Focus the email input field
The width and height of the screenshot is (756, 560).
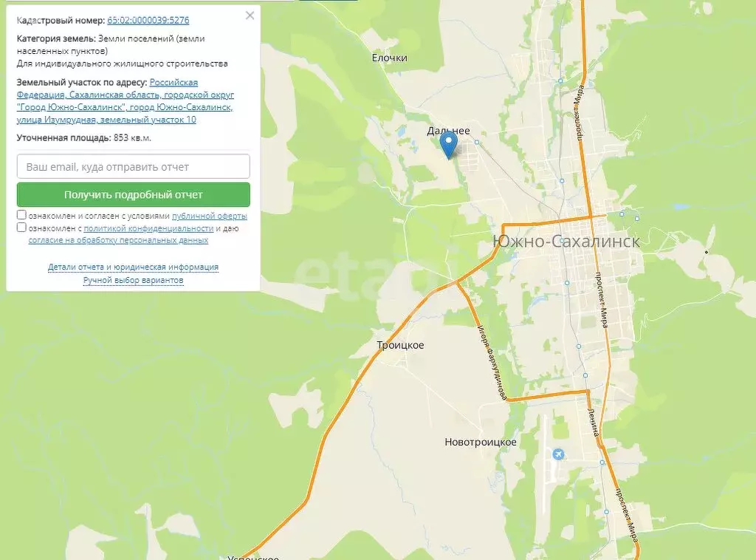tap(133, 166)
